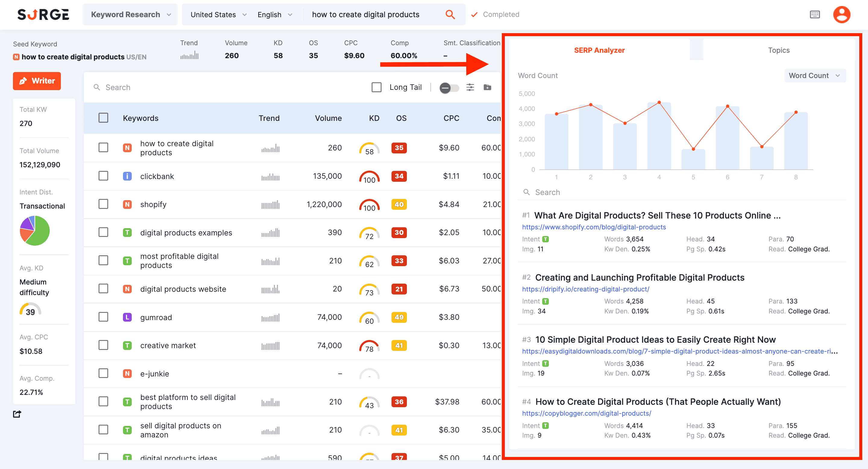Open the easydigitaldownloads.com blog link
This screenshot has width=868, height=469.
680,351
